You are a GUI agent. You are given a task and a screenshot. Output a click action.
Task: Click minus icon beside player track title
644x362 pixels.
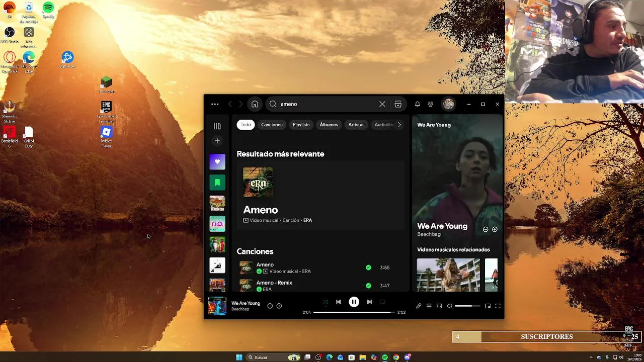270,306
